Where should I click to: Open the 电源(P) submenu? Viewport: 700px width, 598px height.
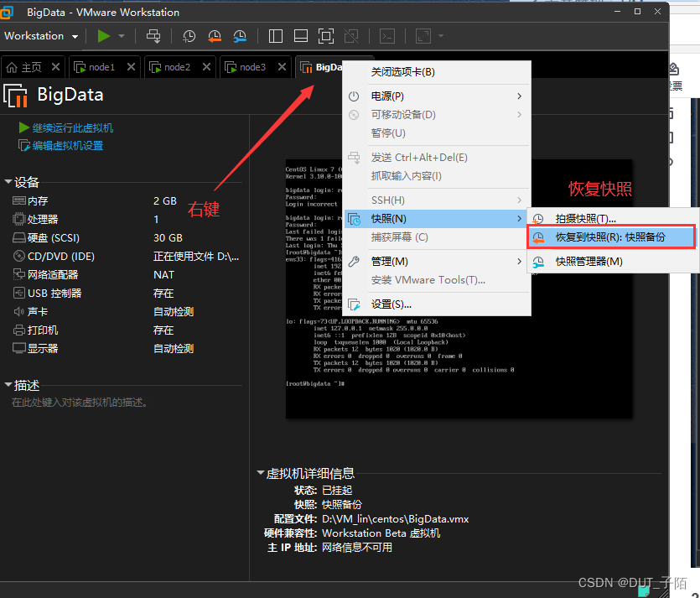click(437, 96)
